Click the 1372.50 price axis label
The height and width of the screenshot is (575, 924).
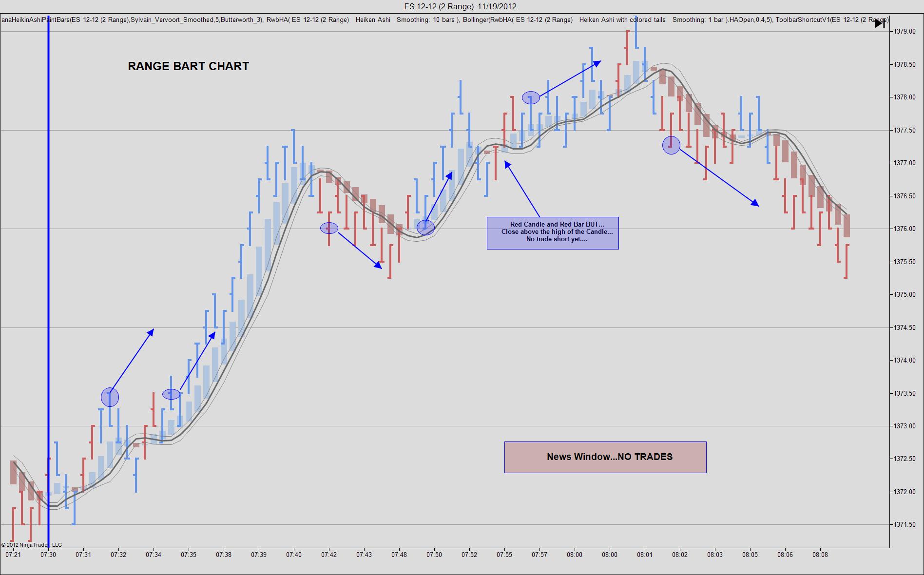pos(904,459)
